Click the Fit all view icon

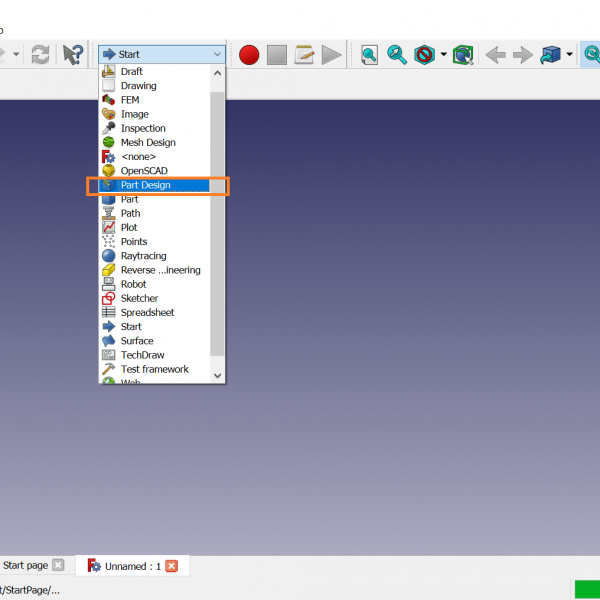coord(370,54)
